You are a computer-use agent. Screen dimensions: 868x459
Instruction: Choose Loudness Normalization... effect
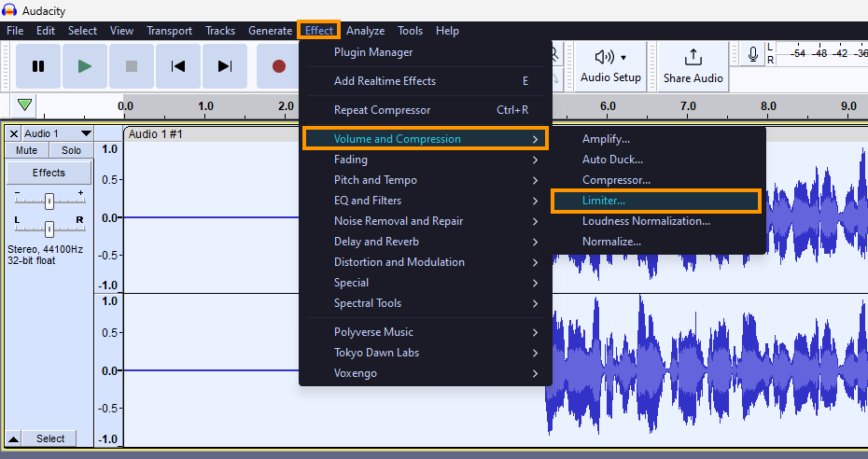pos(657,221)
